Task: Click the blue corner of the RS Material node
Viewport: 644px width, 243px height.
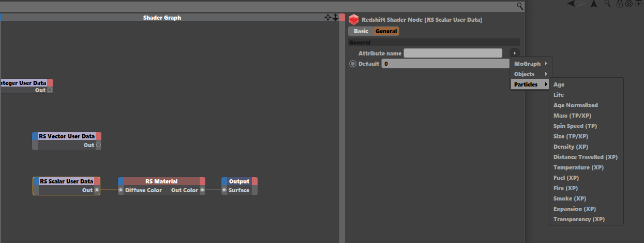Action: pyautogui.click(x=121, y=181)
